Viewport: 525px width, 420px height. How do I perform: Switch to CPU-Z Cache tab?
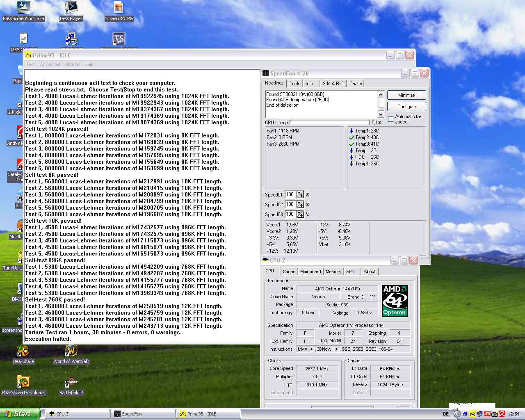[x=289, y=272]
